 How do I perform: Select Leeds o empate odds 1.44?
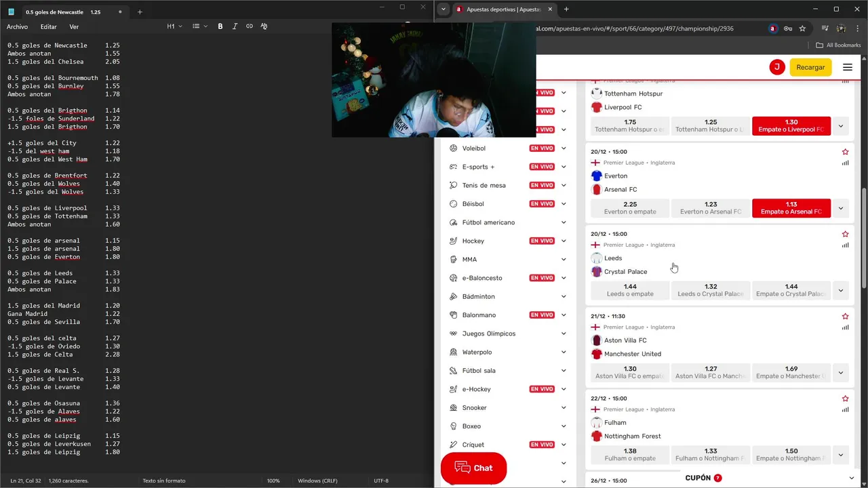click(630, 290)
